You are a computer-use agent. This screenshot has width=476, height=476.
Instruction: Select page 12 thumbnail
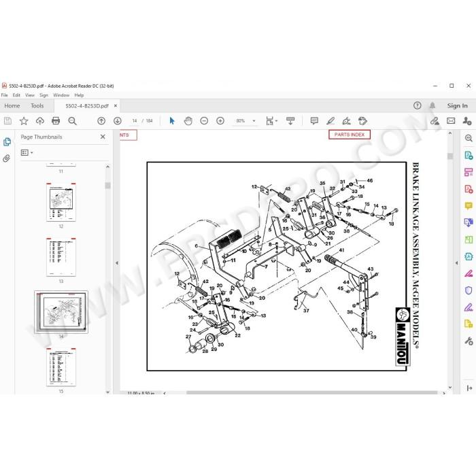click(x=61, y=202)
